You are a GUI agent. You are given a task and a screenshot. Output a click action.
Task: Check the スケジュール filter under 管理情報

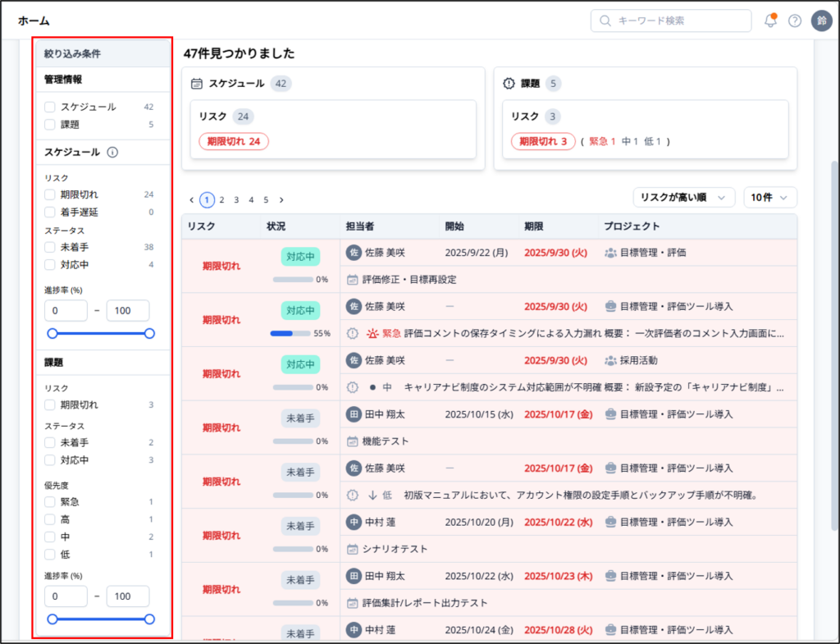coord(50,107)
